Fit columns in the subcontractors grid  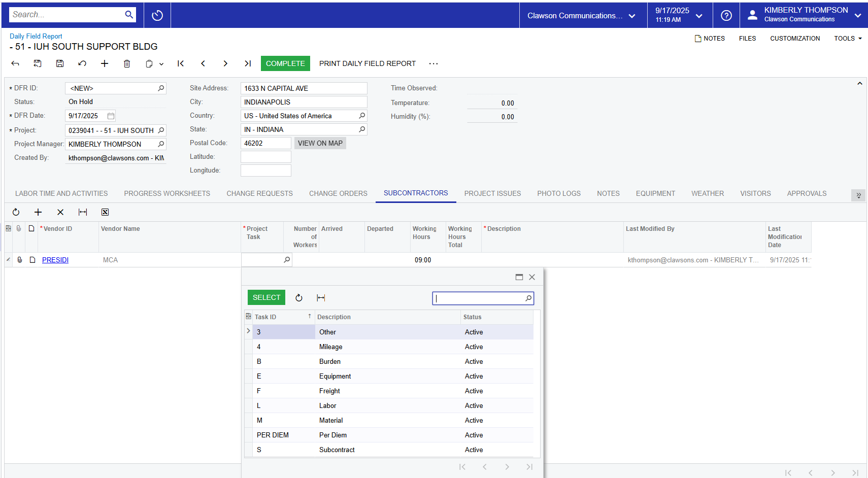[83, 212]
